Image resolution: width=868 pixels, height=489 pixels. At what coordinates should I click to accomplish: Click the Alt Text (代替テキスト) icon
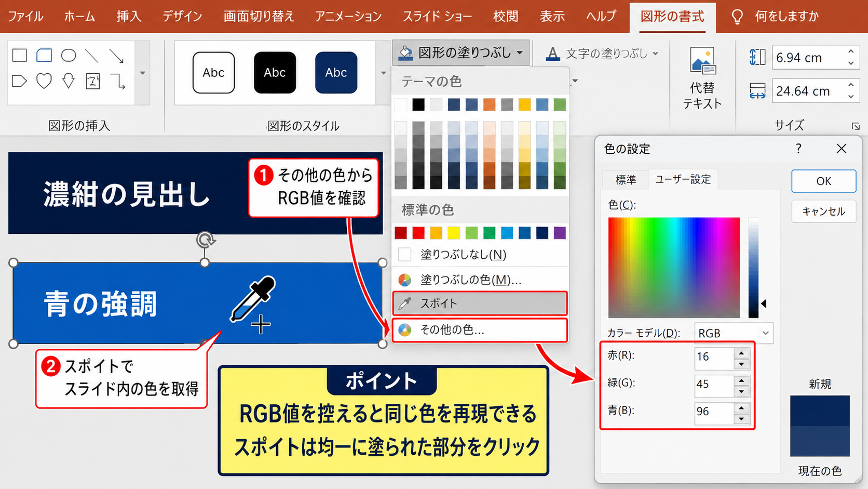(x=702, y=61)
